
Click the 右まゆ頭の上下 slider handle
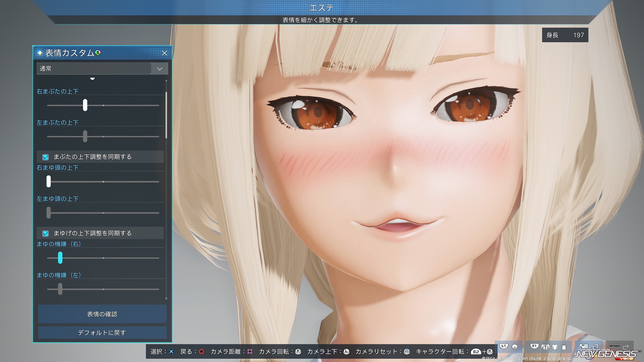pyautogui.click(x=48, y=181)
